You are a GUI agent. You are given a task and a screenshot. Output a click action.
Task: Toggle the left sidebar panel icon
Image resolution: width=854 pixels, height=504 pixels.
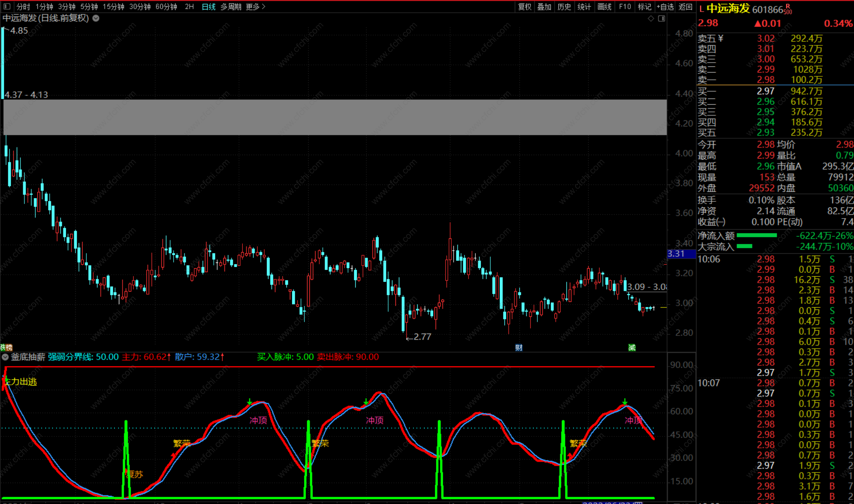tap(7, 6)
